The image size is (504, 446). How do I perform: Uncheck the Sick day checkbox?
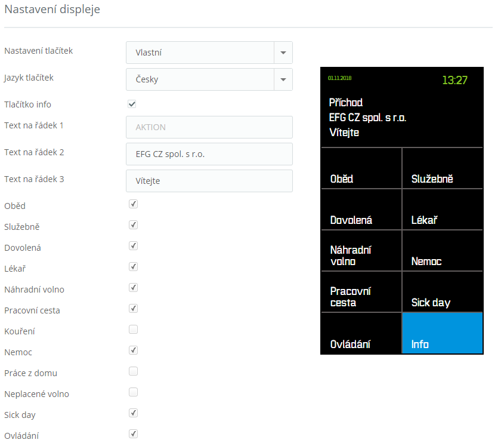(x=134, y=413)
